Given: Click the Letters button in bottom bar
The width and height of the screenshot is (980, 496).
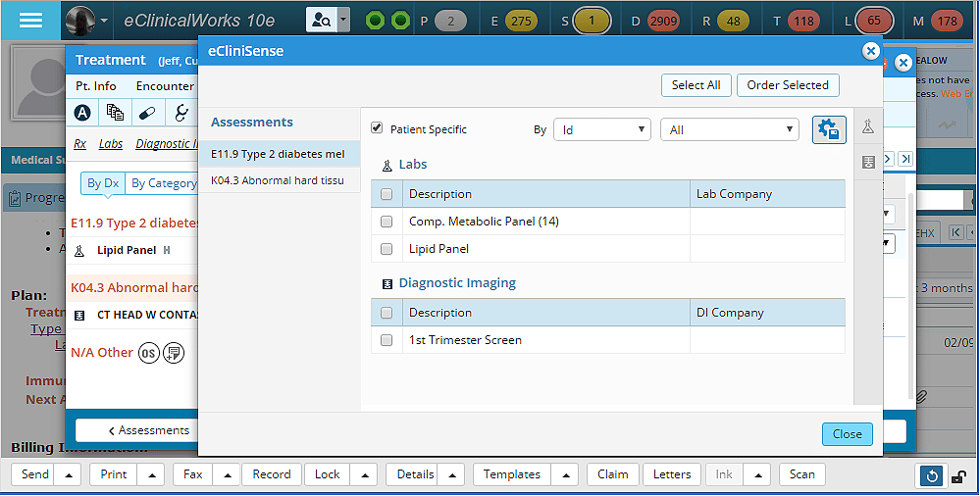Looking at the screenshot, I should click(672, 474).
